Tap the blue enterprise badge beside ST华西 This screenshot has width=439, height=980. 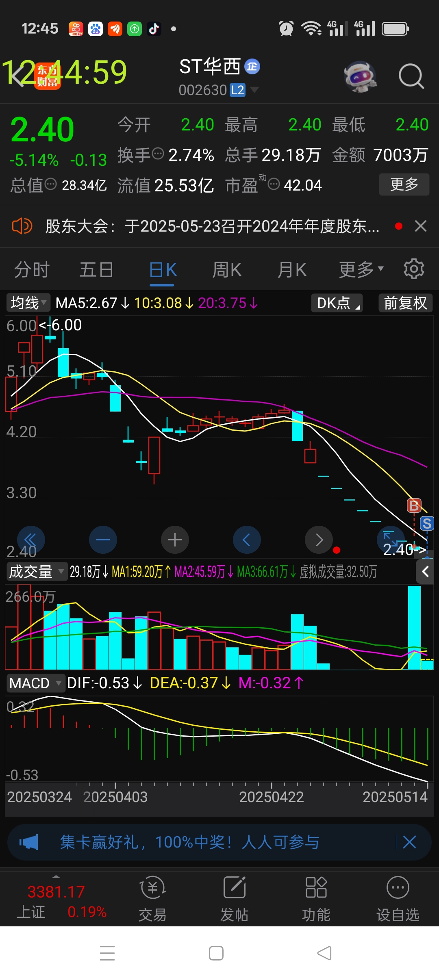tap(252, 67)
